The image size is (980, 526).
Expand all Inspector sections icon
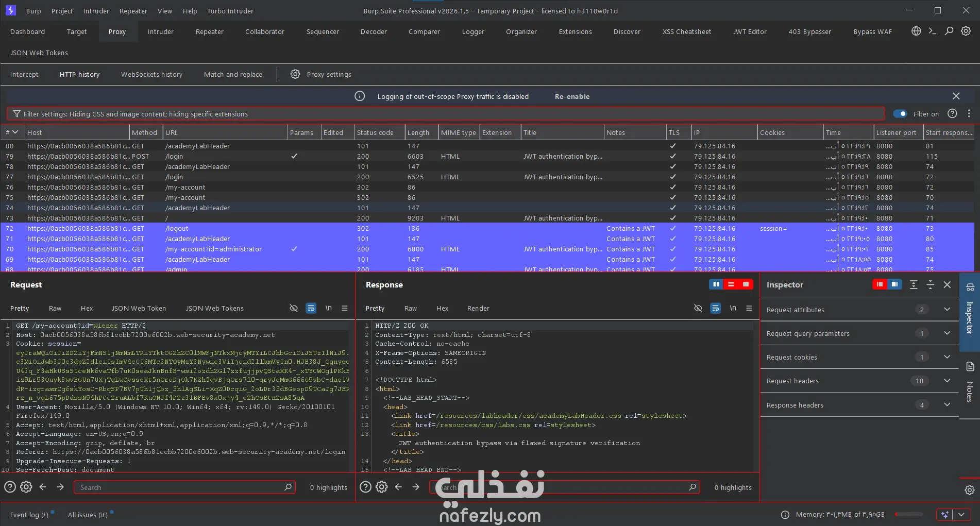(914, 284)
